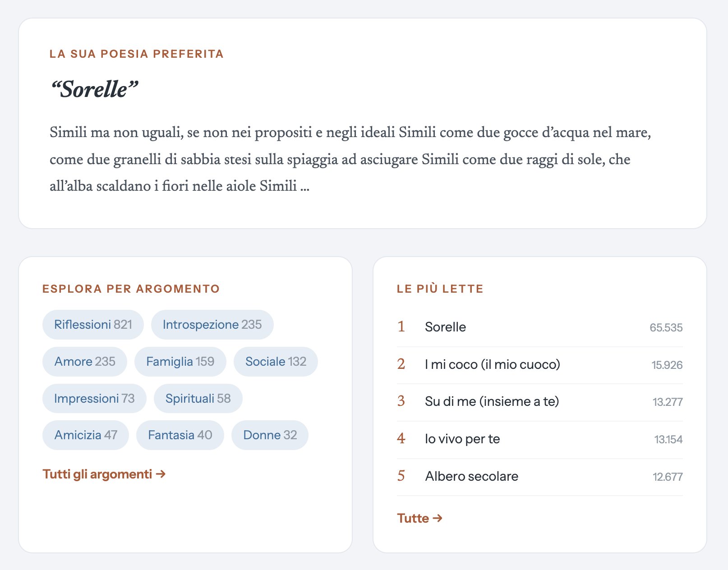Image resolution: width=728 pixels, height=570 pixels.
Task: Open the Spirituali 58 tag
Action: 198,399
